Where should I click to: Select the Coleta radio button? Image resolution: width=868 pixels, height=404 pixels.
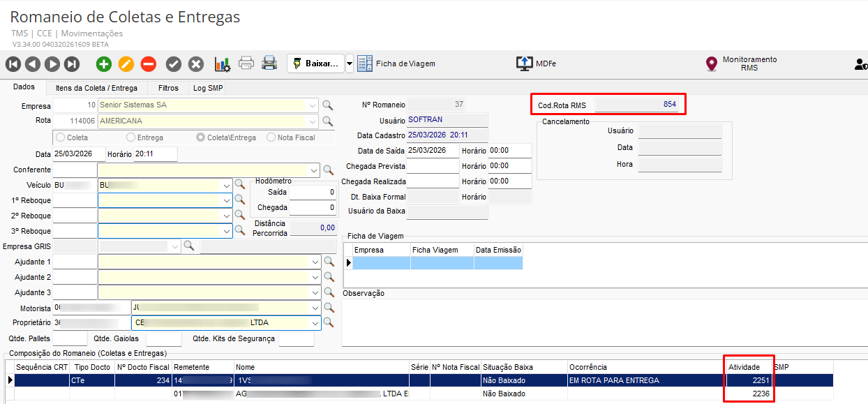tap(61, 137)
